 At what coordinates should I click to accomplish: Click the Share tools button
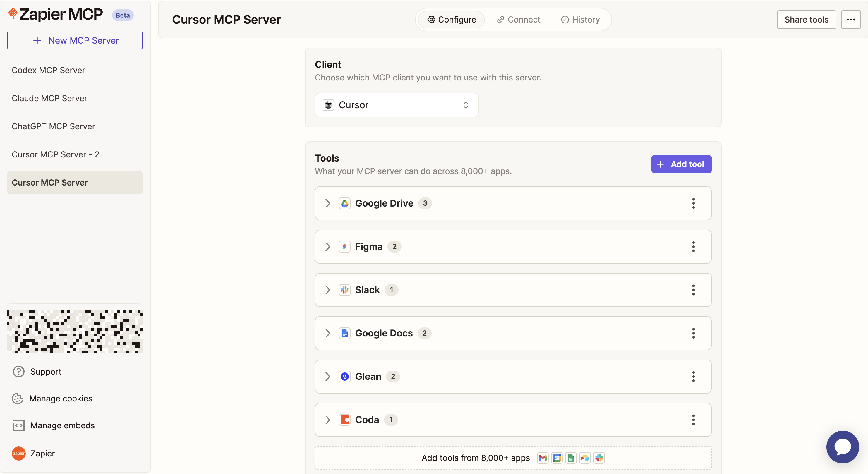pos(806,20)
